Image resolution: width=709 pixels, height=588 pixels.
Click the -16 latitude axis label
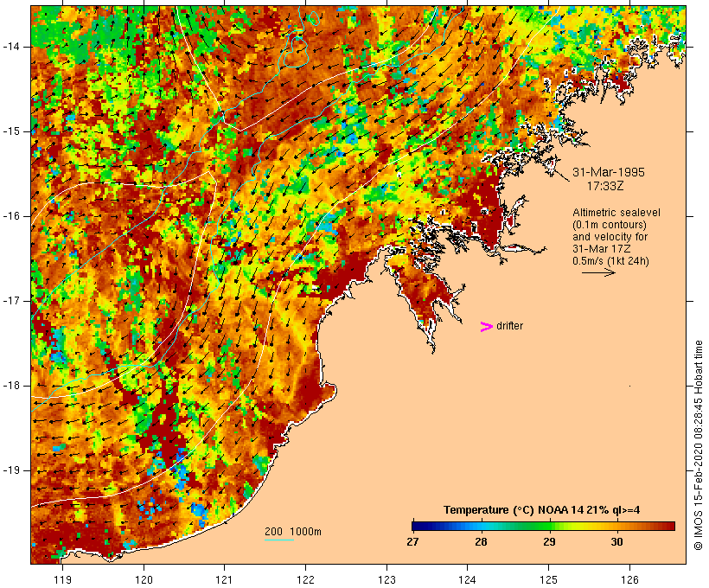tap(11, 216)
